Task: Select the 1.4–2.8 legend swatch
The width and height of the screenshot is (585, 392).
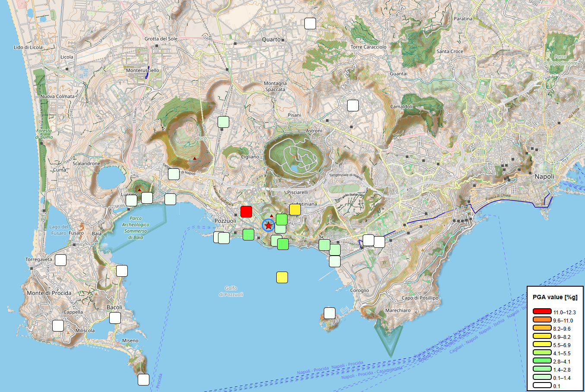Action: pyautogui.click(x=542, y=369)
